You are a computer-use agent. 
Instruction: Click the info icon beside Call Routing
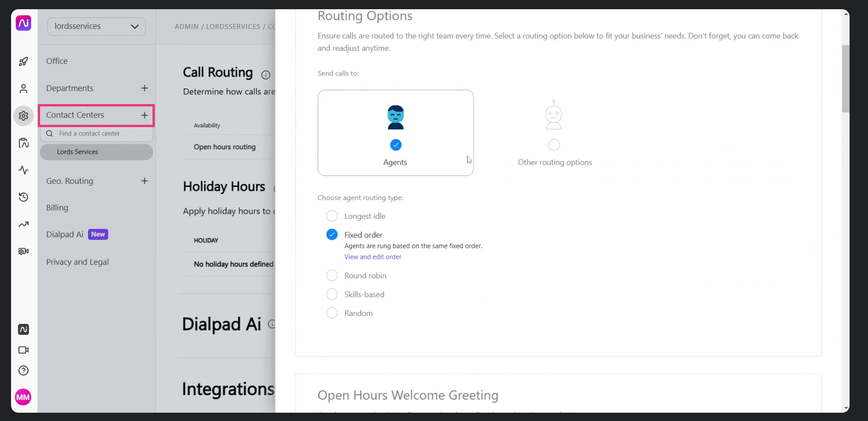(x=266, y=75)
